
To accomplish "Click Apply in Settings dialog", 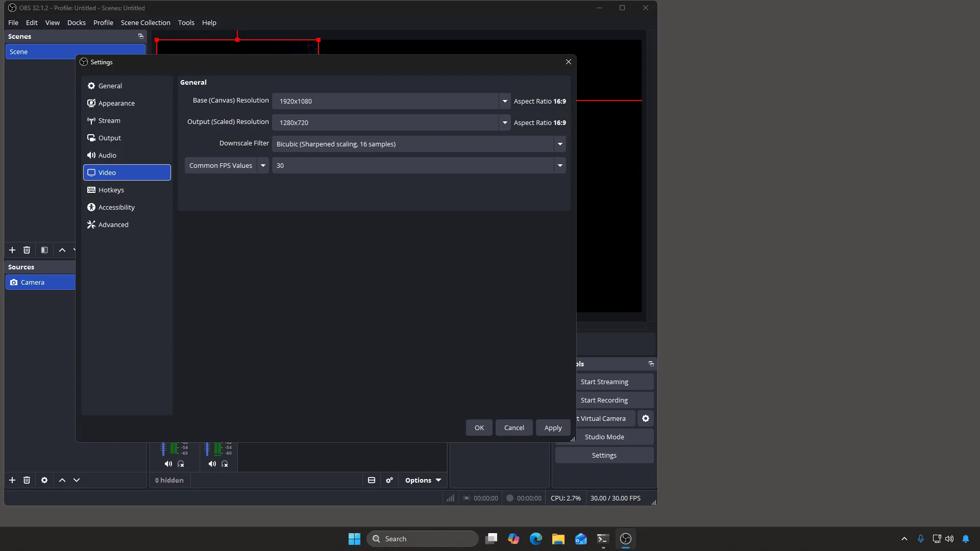I will point(553,428).
